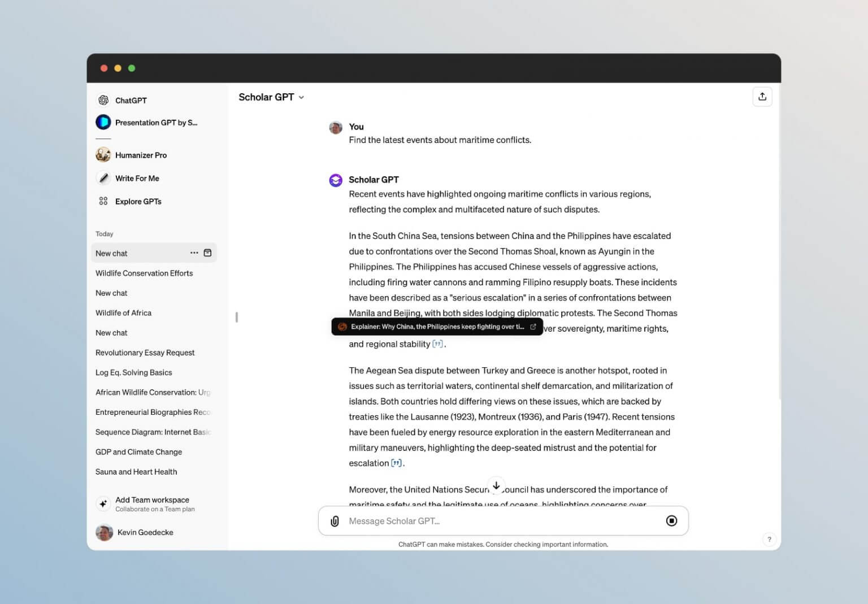
Task: Click the scroll-to-bottom arrow
Action: (496, 485)
